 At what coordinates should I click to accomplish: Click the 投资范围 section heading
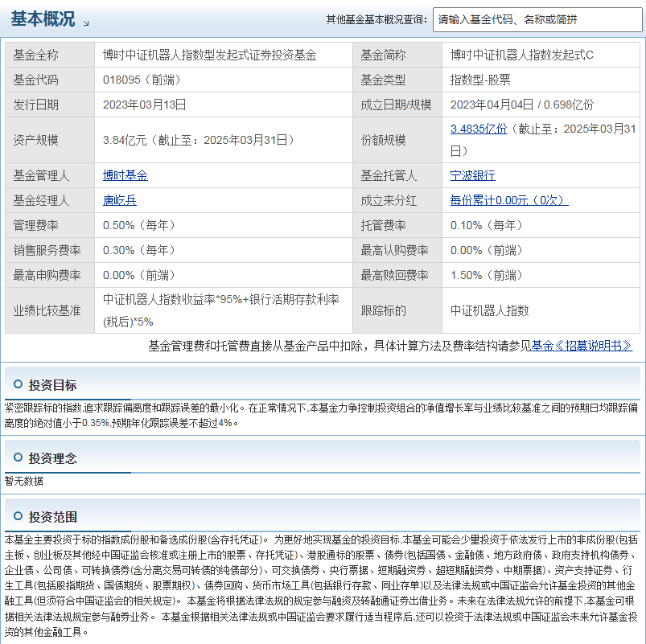[x=52, y=517]
